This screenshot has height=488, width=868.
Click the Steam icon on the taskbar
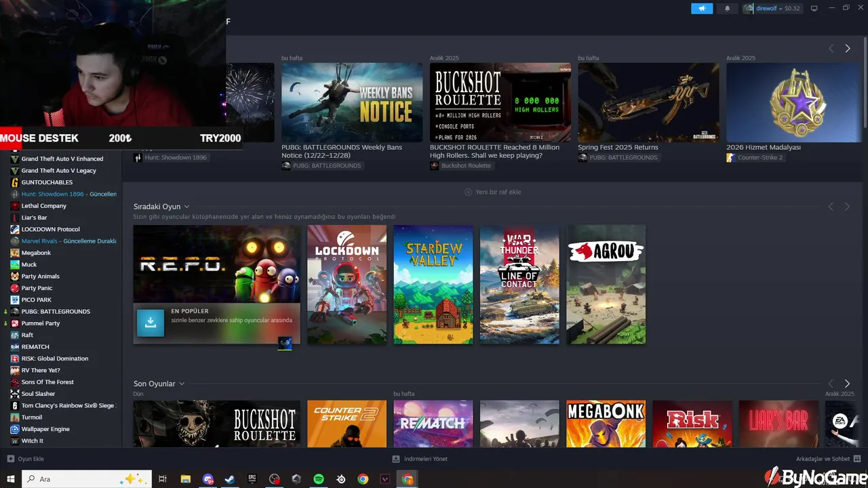(230, 479)
